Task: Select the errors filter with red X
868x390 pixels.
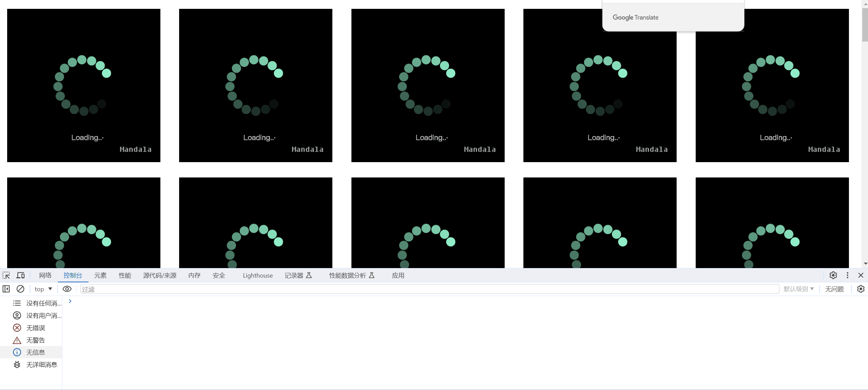Action: 17,328
